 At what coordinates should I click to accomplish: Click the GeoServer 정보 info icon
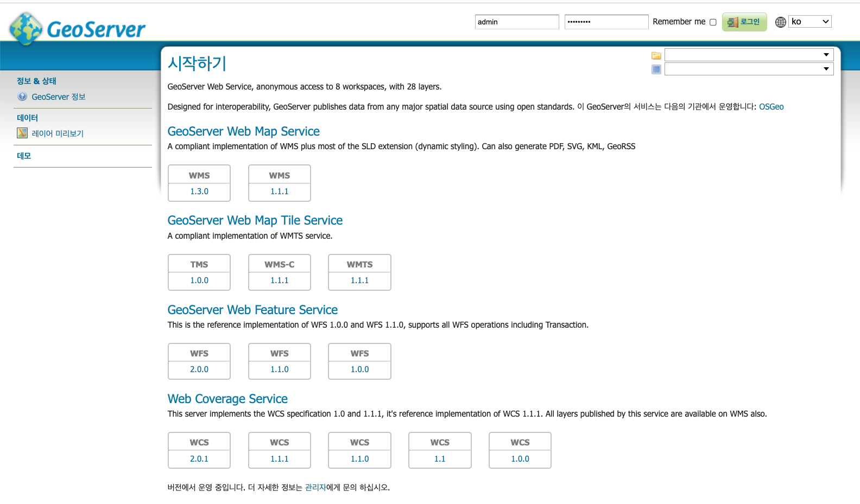click(22, 97)
